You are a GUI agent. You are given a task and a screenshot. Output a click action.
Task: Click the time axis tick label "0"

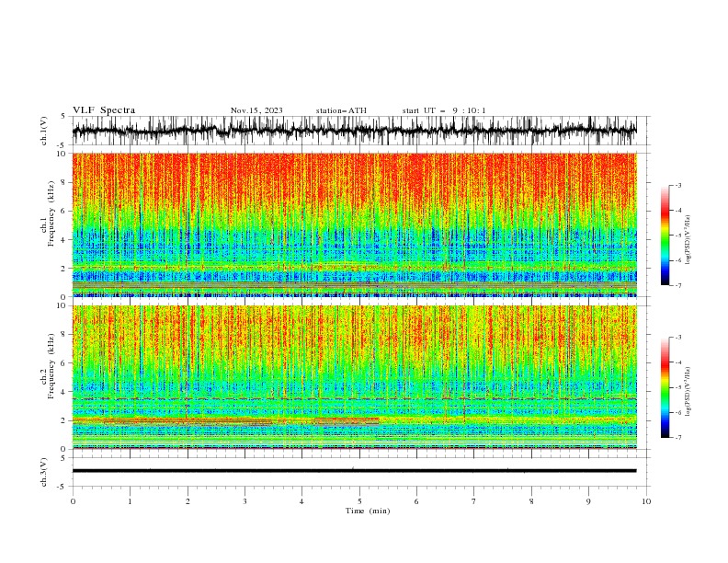pos(73,501)
